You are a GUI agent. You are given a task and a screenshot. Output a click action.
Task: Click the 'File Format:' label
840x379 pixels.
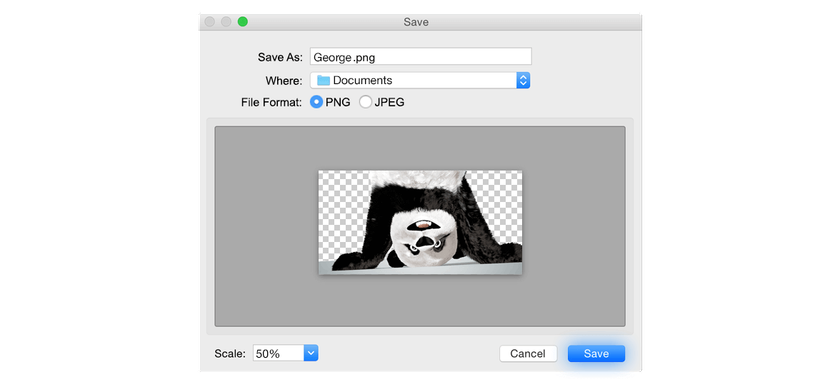click(x=272, y=102)
